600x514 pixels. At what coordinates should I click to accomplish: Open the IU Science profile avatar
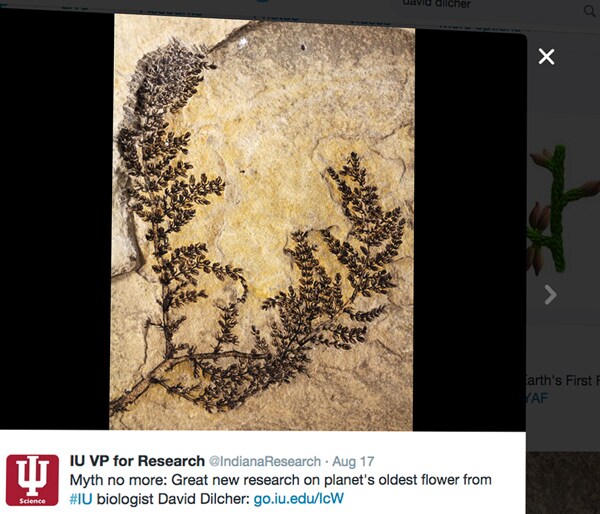tap(33, 480)
